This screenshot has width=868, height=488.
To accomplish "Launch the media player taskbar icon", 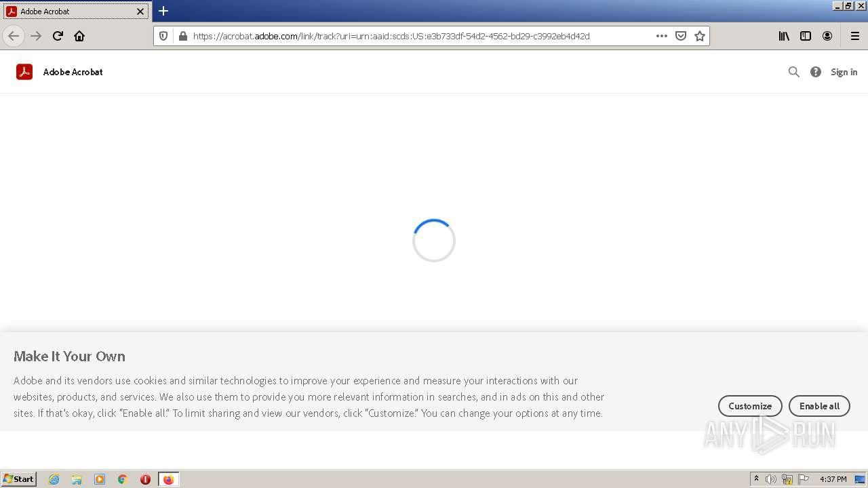I will 100,479.
